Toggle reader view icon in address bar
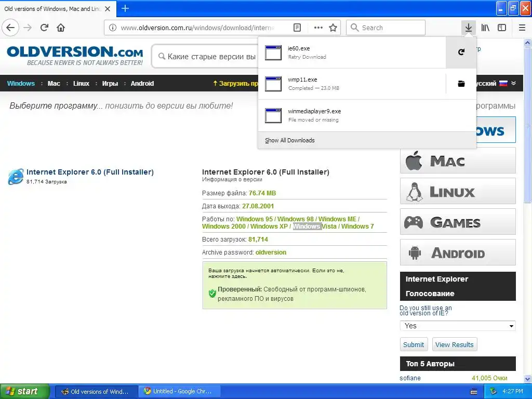The width and height of the screenshot is (532, 399). coord(297,28)
